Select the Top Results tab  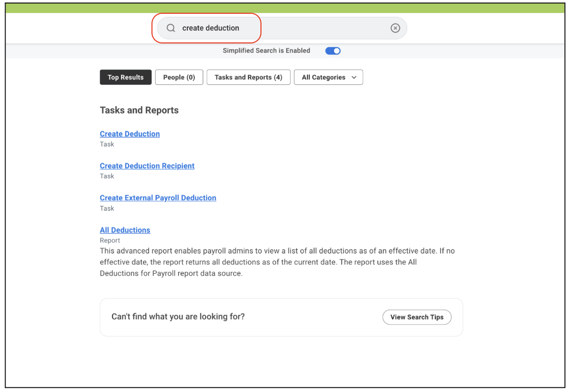coord(125,77)
